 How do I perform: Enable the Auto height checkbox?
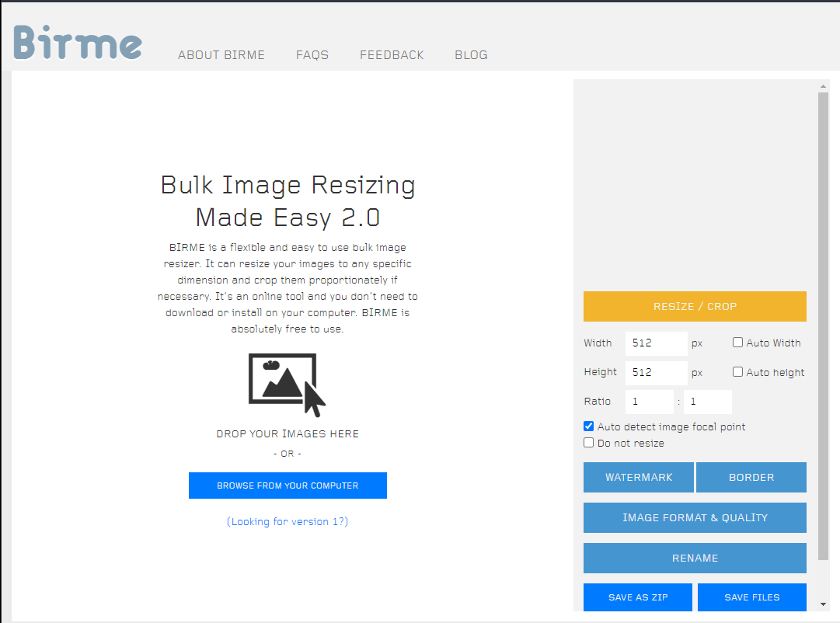737,372
